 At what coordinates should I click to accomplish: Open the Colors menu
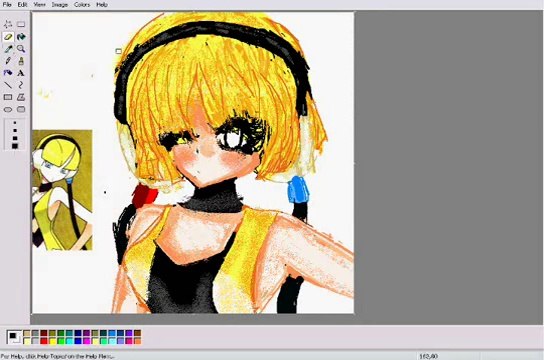[x=82, y=5]
